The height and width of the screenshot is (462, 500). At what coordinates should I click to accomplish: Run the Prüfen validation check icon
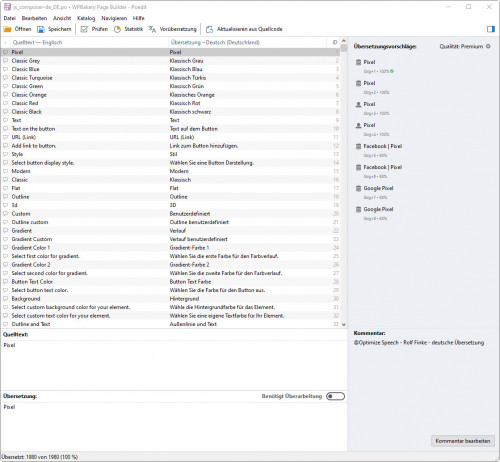pos(84,29)
